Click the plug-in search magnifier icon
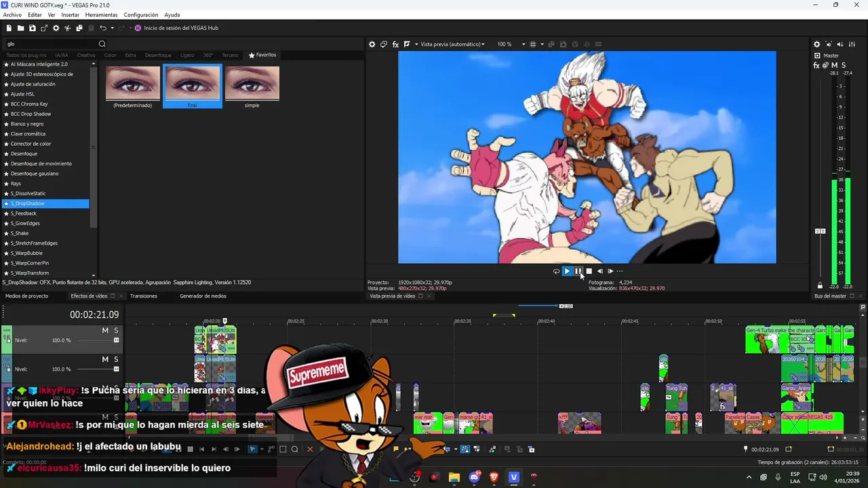 click(102, 44)
